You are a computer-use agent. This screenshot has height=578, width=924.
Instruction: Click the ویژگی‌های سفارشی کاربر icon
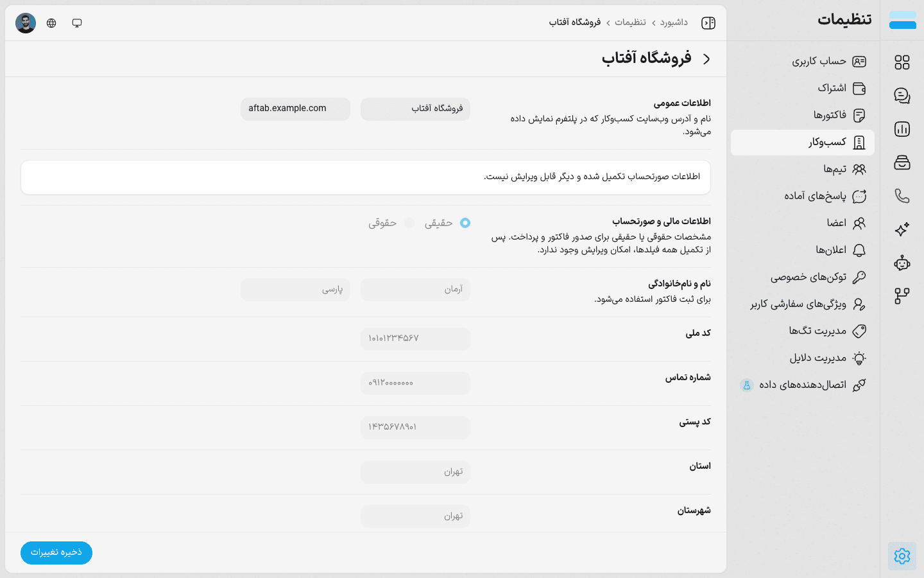coord(859,304)
